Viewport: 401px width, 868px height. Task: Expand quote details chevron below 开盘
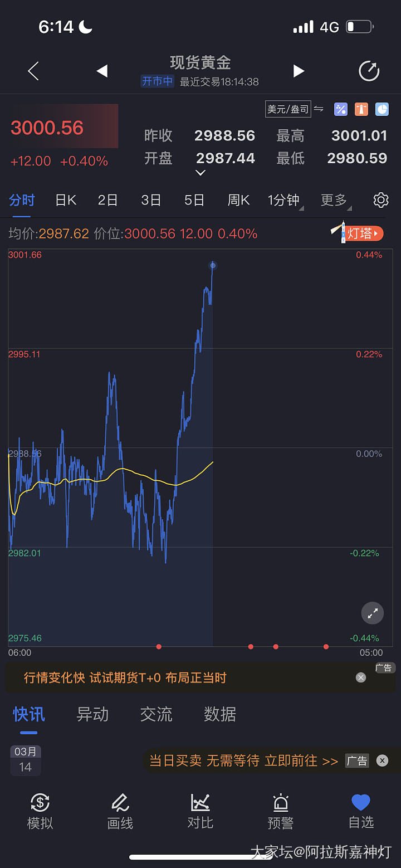(x=200, y=173)
